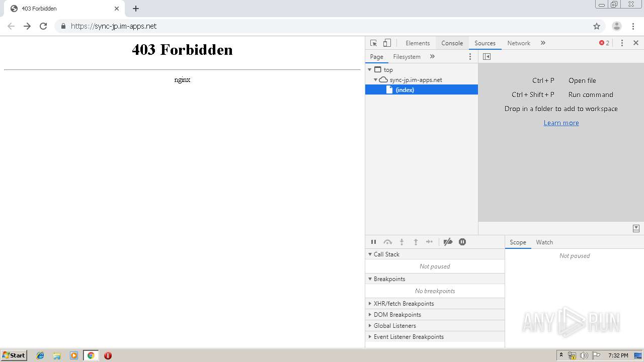The image size is (644, 362).
Task: Click the Action Center flag icon
Action: tap(596, 355)
